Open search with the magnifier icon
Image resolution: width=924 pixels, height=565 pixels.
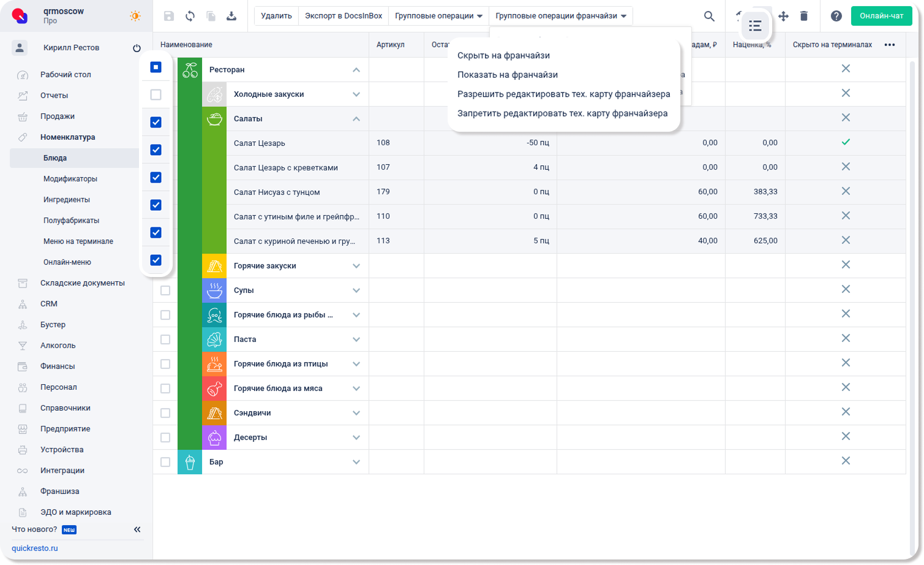tap(709, 17)
